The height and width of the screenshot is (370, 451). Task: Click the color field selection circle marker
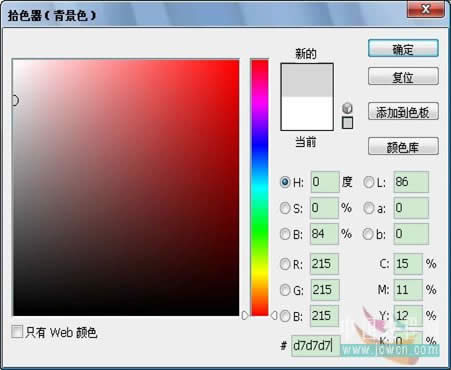click(14, 100)
